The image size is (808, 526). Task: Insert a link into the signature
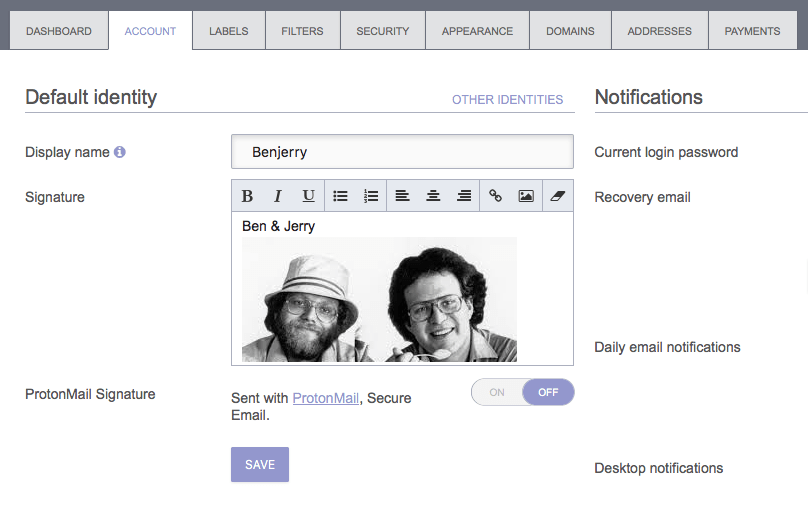(495, 196)
